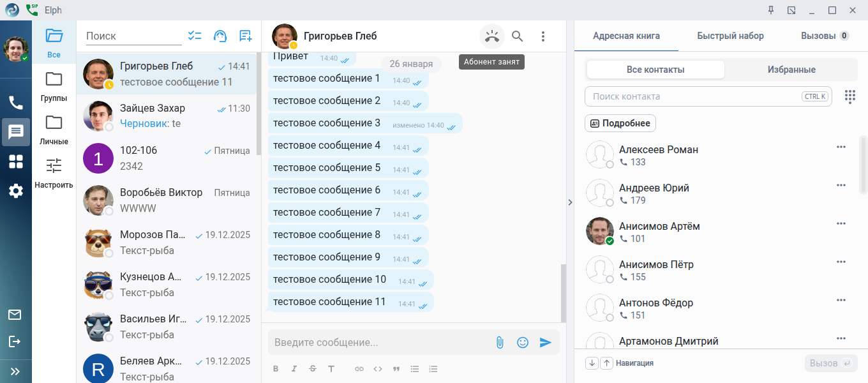The height and width of the screenshot is (383, 868).
Task: Attach a file with the paperclip icon
Action: click(x=500, y=342)
